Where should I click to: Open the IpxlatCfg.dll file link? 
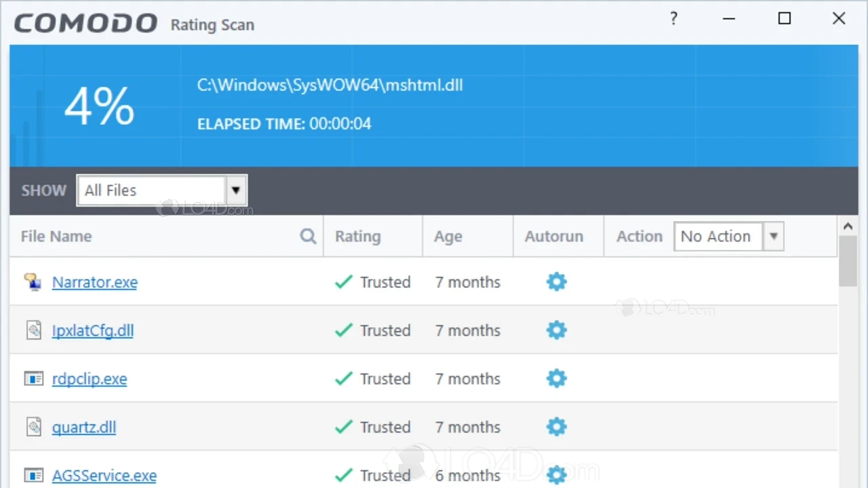[x=93, y=330]
